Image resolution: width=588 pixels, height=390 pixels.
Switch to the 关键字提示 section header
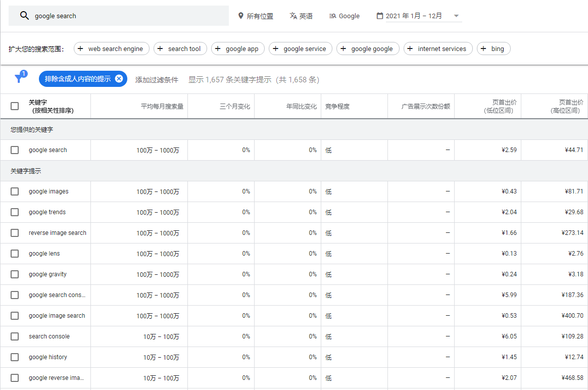coord(26,171)
